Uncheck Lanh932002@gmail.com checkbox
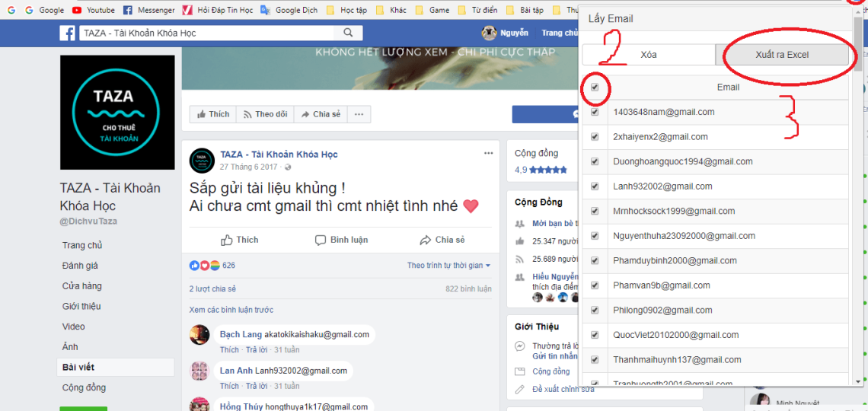This screenshot has height=411, width=868. pos(595,186)
